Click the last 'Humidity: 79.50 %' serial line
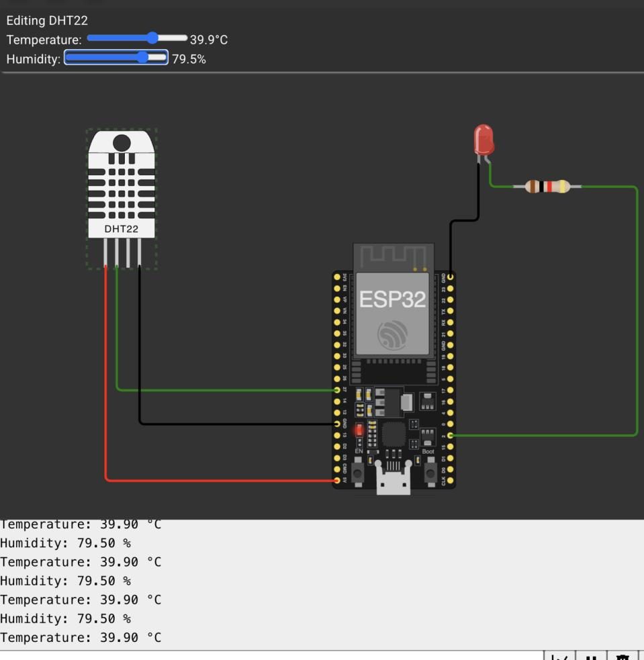Screen dimensions: 644x660 pos(66,618)
